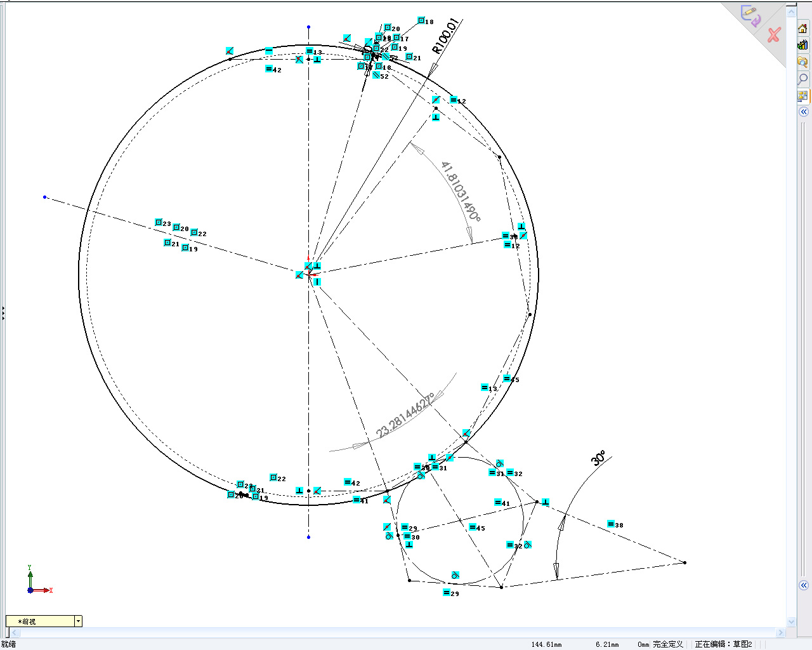Select the 30° angle dimension
812x650 pixels.
[598, 458]
